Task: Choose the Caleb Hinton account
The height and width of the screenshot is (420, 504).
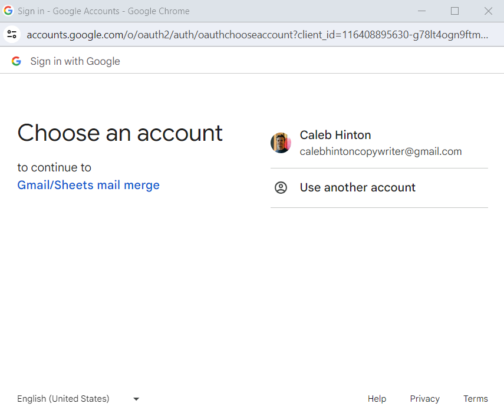Action: 379,143
